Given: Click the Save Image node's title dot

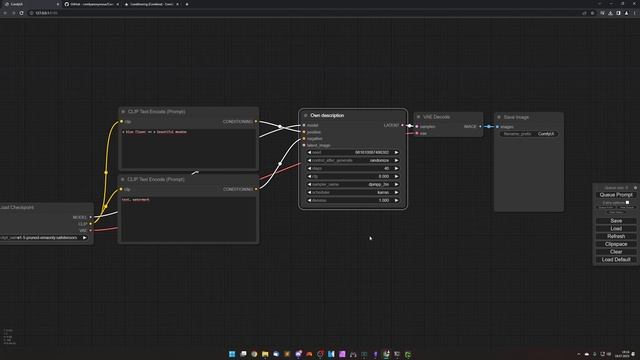Looking at the screenshot, I should coord(499,117).
